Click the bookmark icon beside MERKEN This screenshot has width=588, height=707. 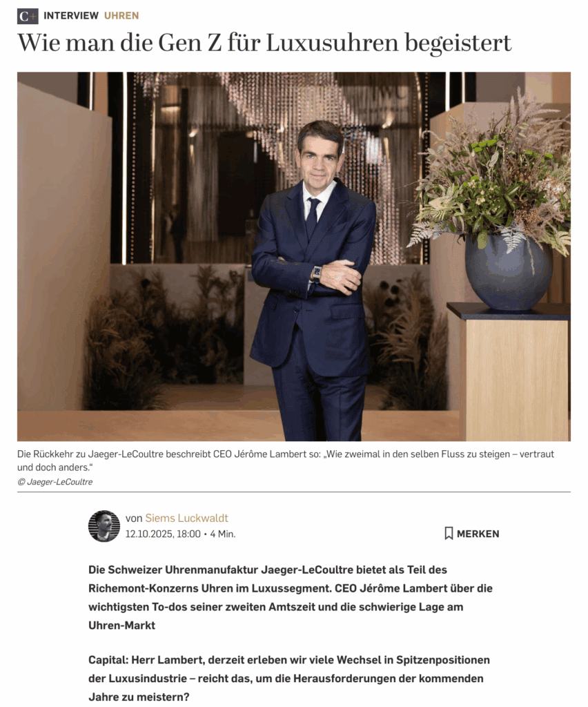click(449, 534)
